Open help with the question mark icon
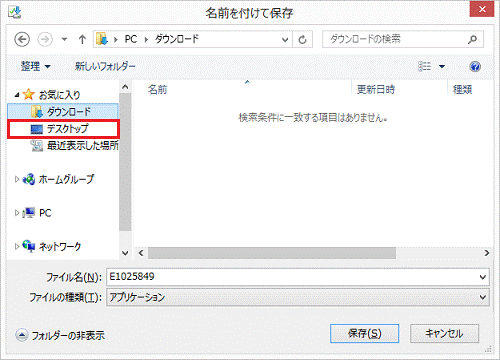The width and height of the screenshot is (500, 360). pyautogui.click(x=475, y=67)
